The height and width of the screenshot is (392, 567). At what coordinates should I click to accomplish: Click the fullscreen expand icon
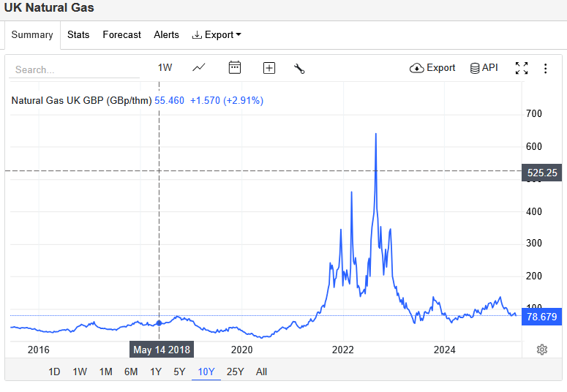(522, 68)
